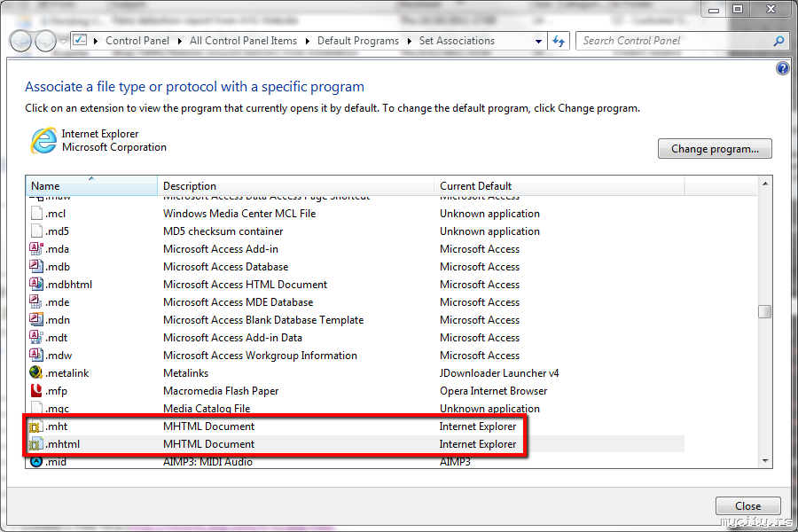Select the .mcl file icon

pos(35,214)
